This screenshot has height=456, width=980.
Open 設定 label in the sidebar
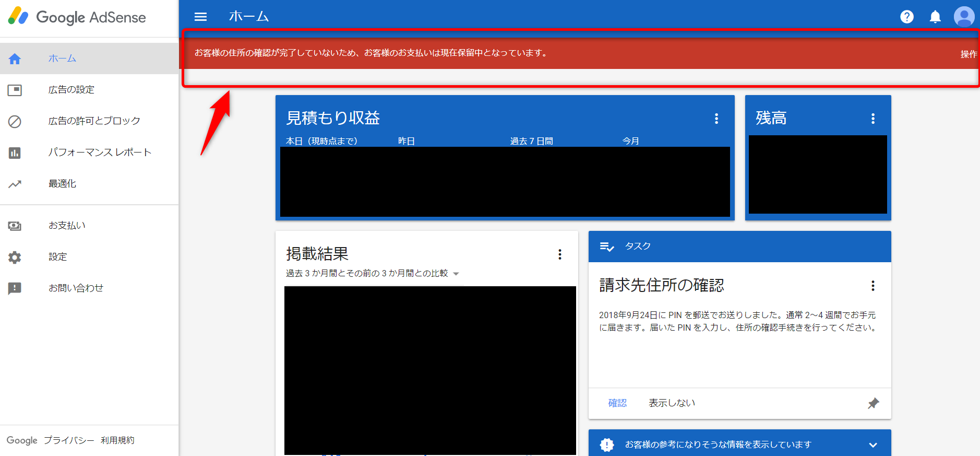pos(57,257)
